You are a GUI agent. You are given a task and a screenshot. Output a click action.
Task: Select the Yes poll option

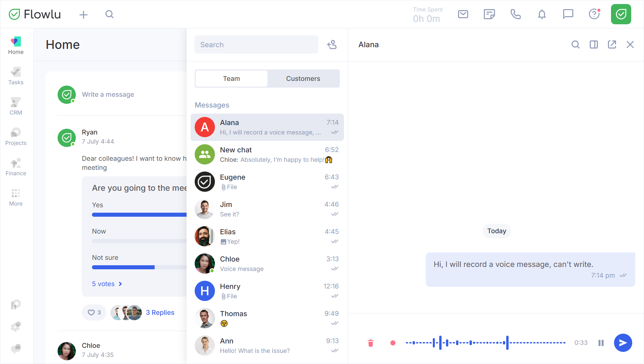point(139,210)
